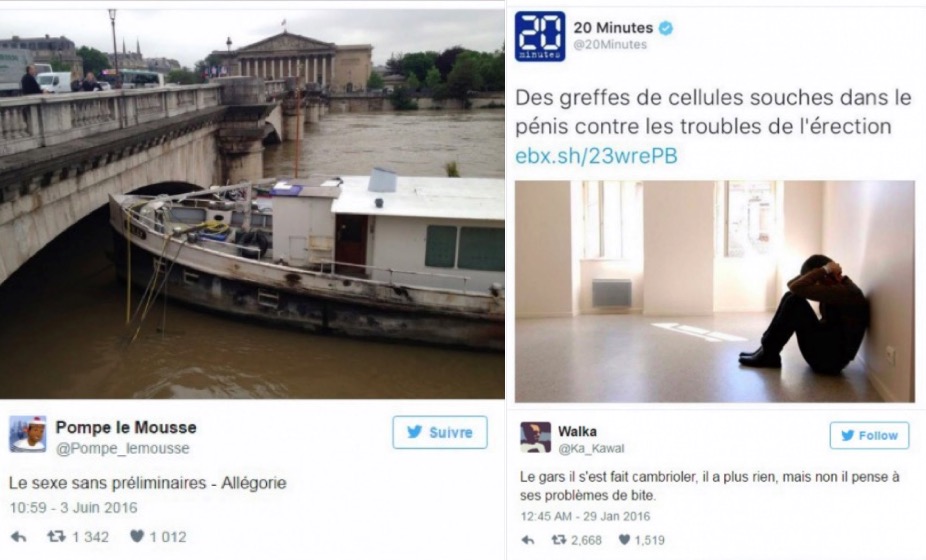Open the @Ka_Kawal handle

pyautogui.click(x=591, y=448)
